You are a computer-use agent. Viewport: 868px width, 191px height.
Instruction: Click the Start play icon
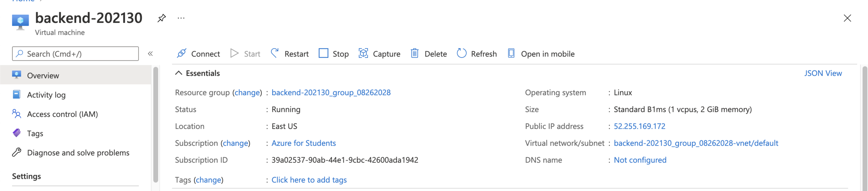pos(234,53)
